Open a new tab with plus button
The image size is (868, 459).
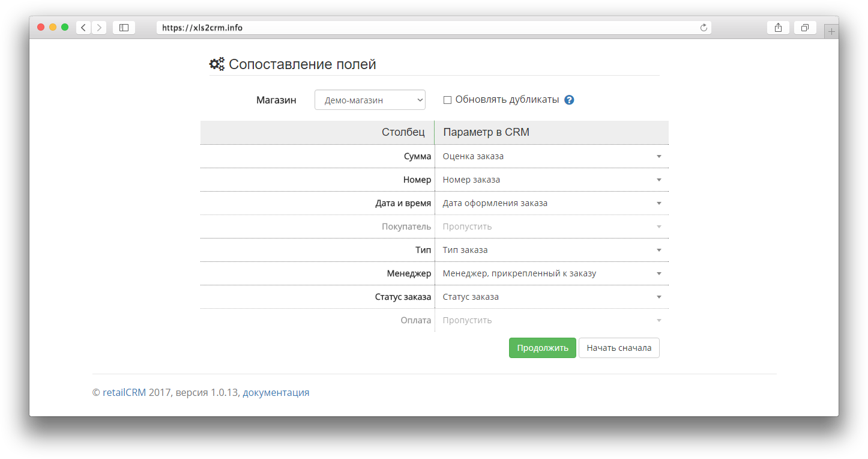point(831,31)
